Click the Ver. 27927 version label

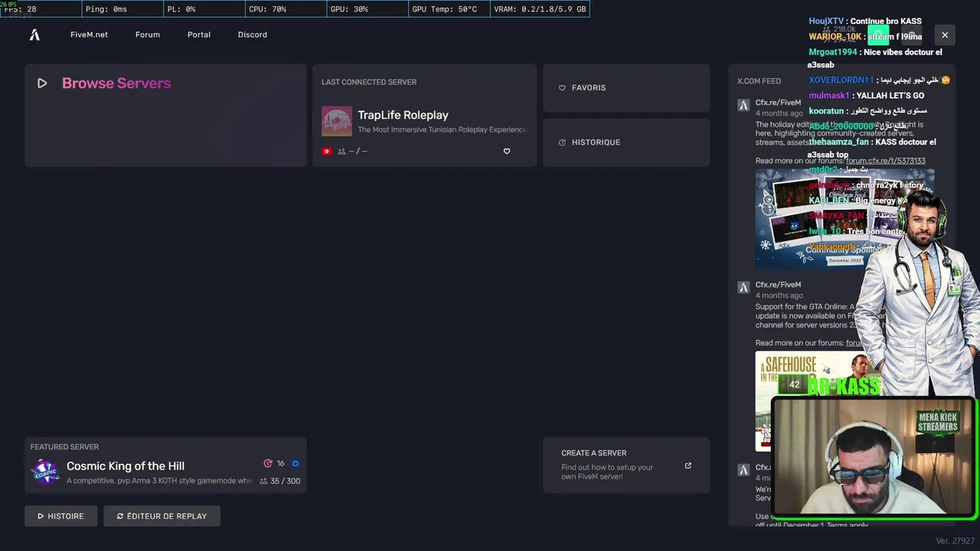point(955,541)
